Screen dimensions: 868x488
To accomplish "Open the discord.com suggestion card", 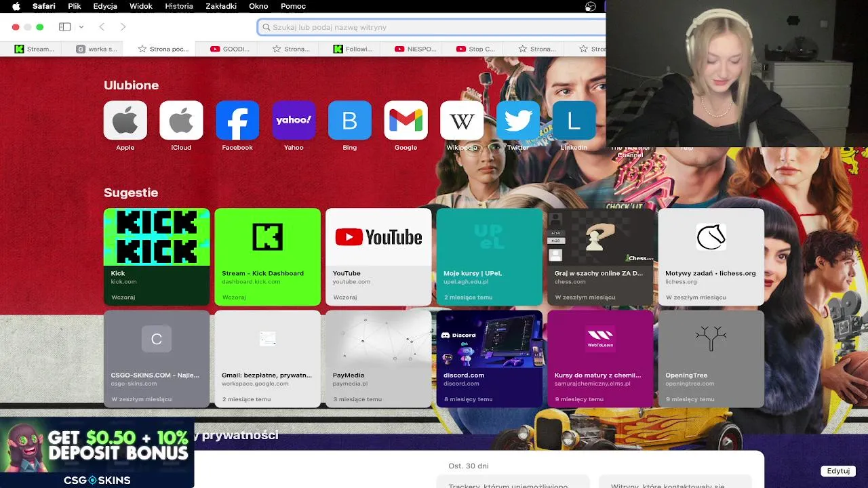I will coord(489,359).
